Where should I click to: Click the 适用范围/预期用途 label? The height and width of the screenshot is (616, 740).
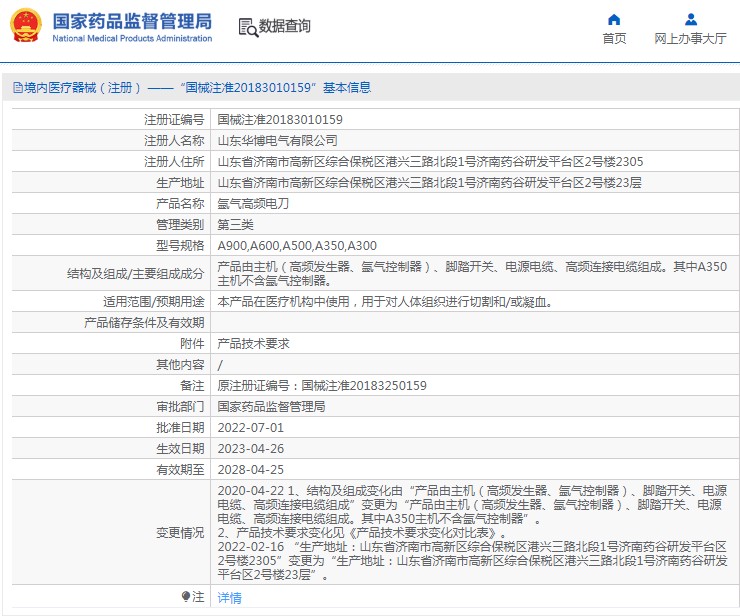pos(154,302)
